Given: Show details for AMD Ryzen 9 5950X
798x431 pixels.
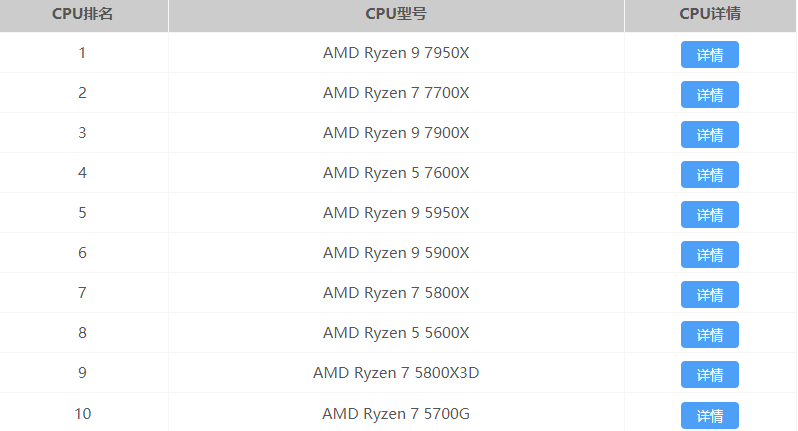Looking at the screenshot, I should pos(709,214).
